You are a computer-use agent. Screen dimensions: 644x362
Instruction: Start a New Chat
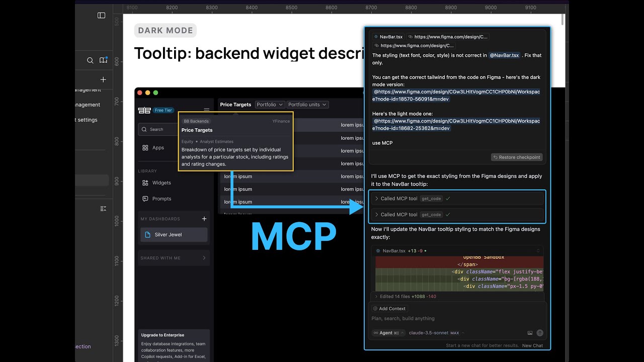532,346
